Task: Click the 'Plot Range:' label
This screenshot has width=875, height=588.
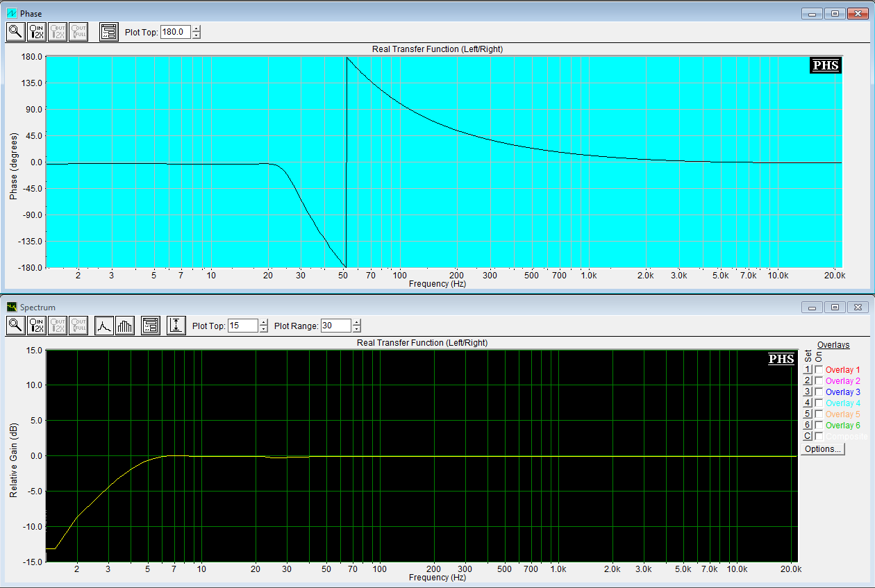Action: (x=296, y=326)
